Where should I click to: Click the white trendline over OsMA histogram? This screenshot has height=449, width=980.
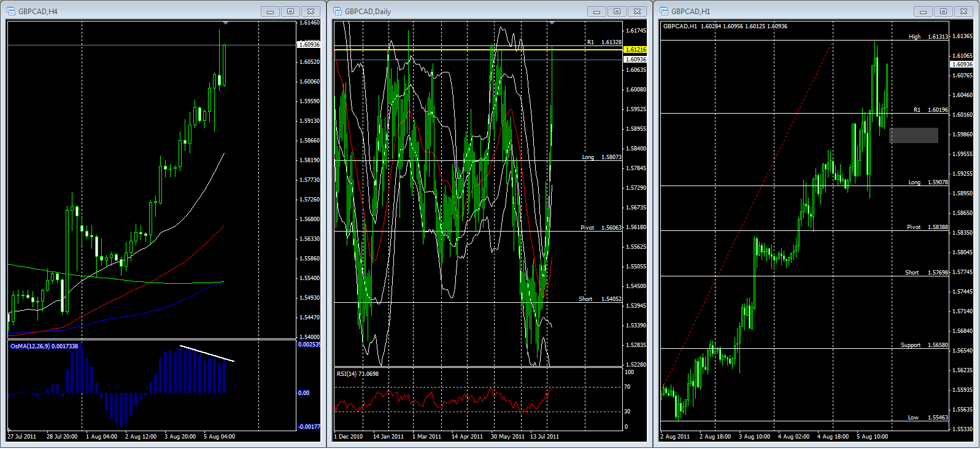[x=207, y=354]
